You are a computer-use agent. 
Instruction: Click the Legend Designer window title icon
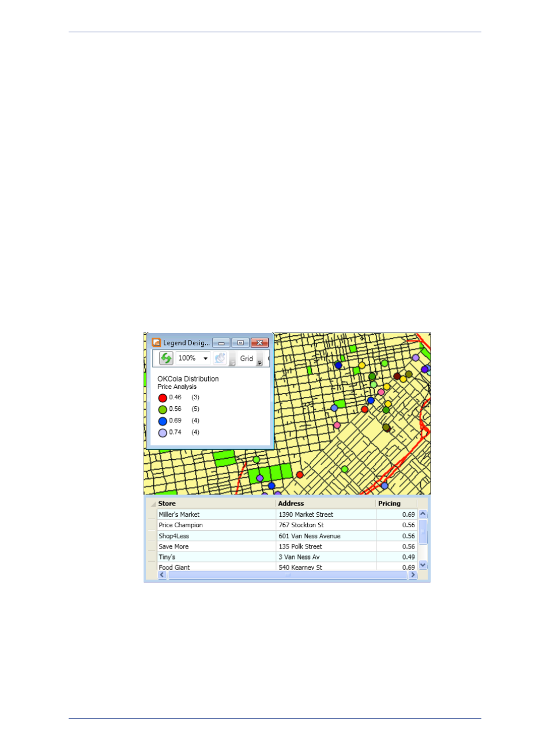pyautogui.click(x=156, y=342)
